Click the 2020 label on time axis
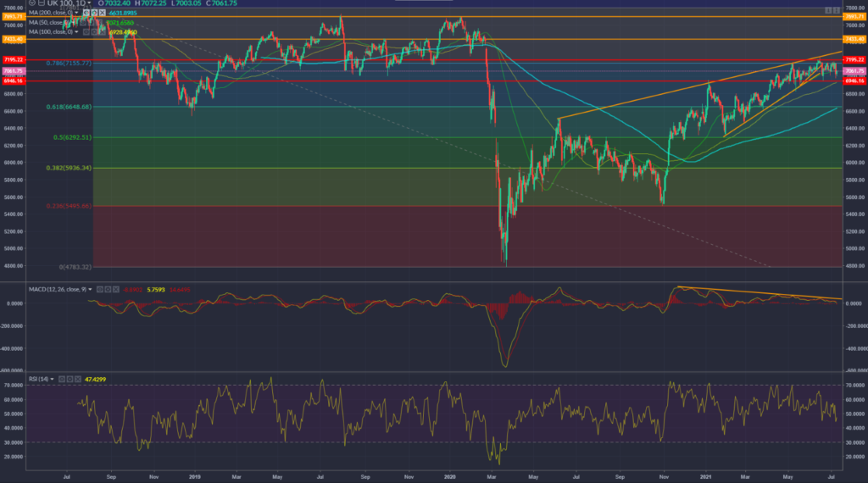 (x=449, y=476)
